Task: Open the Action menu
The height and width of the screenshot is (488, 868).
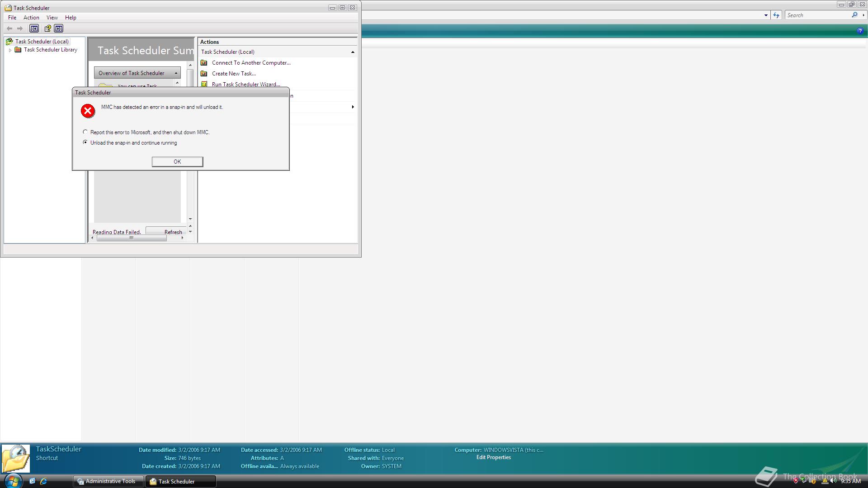Action: tap(31, 18)
